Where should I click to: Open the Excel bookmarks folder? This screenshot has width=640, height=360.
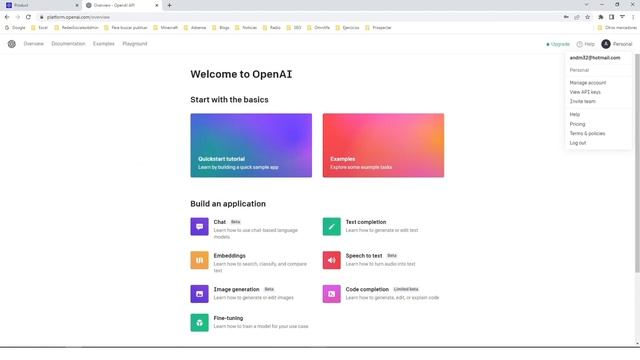point(40,28)
